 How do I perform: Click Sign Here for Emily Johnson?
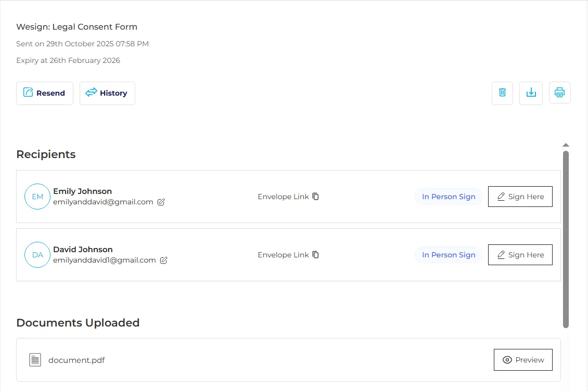point(520,197)
